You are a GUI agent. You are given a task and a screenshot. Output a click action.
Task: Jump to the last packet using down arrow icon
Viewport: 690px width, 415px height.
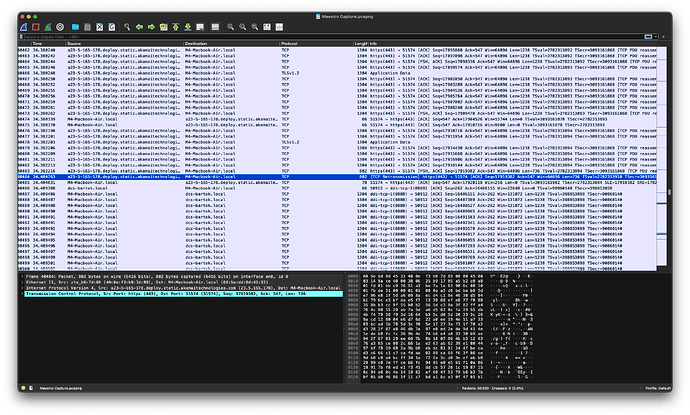point(187,27)
